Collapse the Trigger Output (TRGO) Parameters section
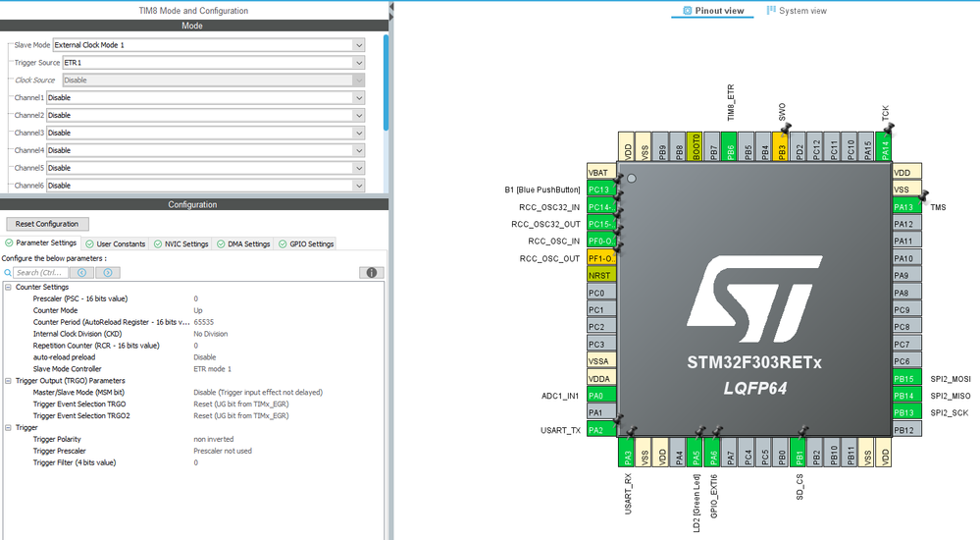 [x=8, y=380]
